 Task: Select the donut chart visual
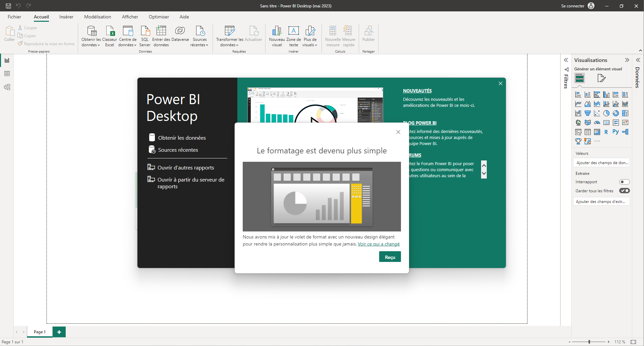616,113
